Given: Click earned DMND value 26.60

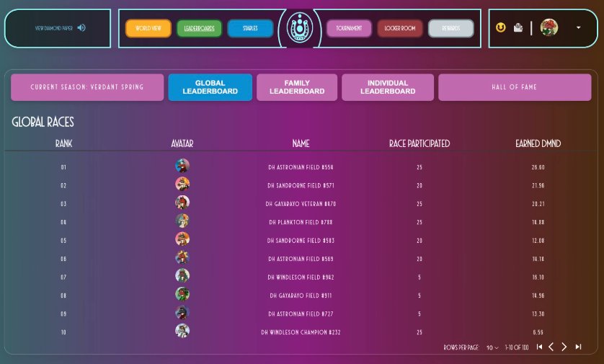Looking at the screenshot, I should (x=538, y=167).
